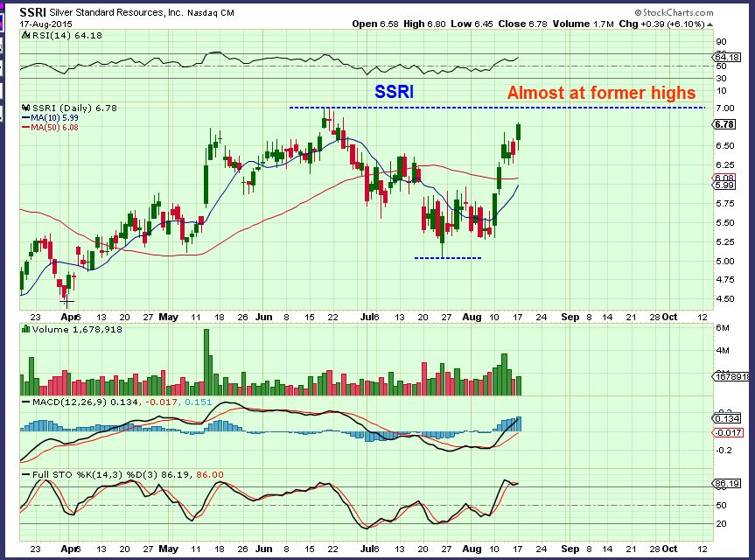Click the Volume panel bar-chart legend icon
Image resolution: width=755 pixels, height=560 pixels.
(x=26, y=329)
